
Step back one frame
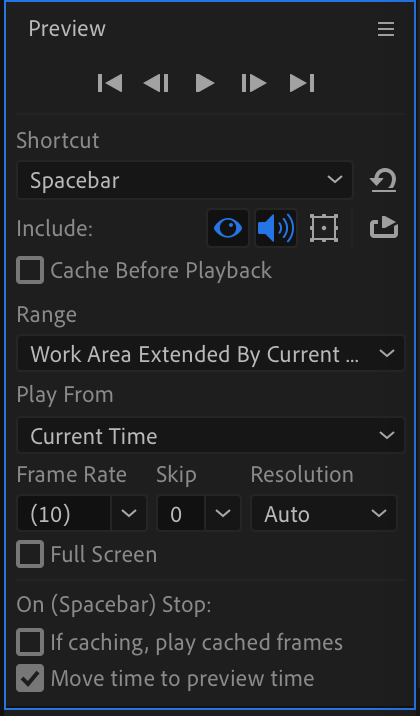tap(156, 84)
